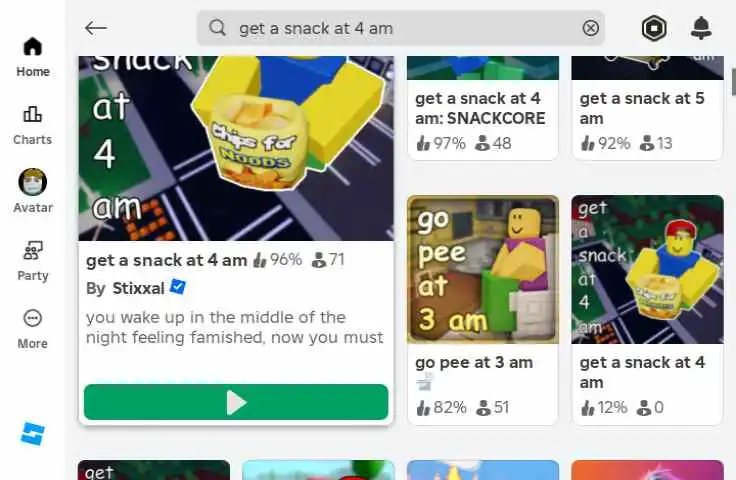
Task: Click the large featured game thumbnail
Action: (x=236, y=148)
